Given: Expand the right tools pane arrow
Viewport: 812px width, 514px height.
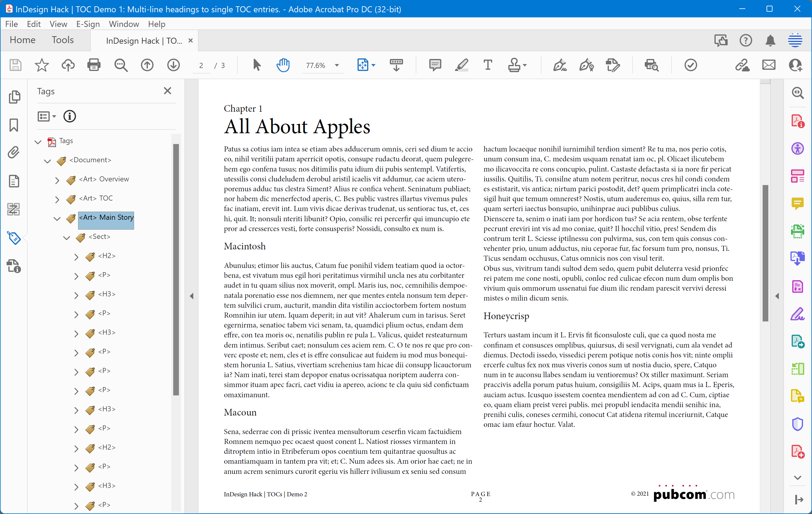Looking at the screenshot, I should click(x=777, y=296).
